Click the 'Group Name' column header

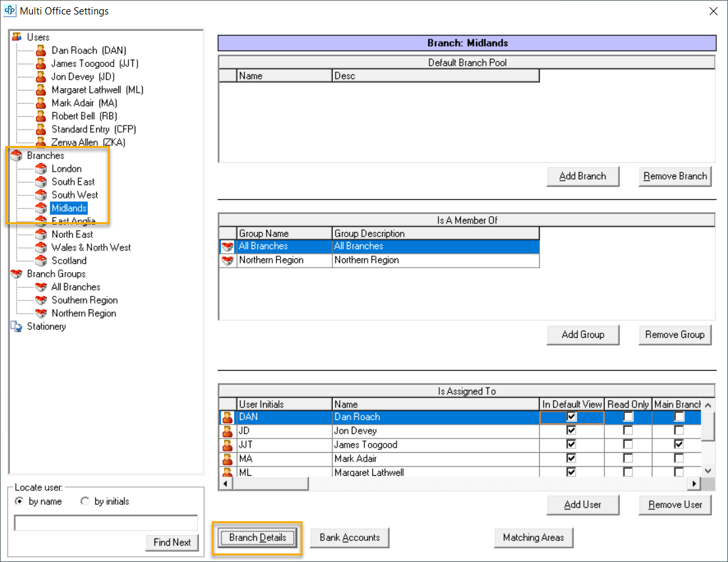[285, 233]
